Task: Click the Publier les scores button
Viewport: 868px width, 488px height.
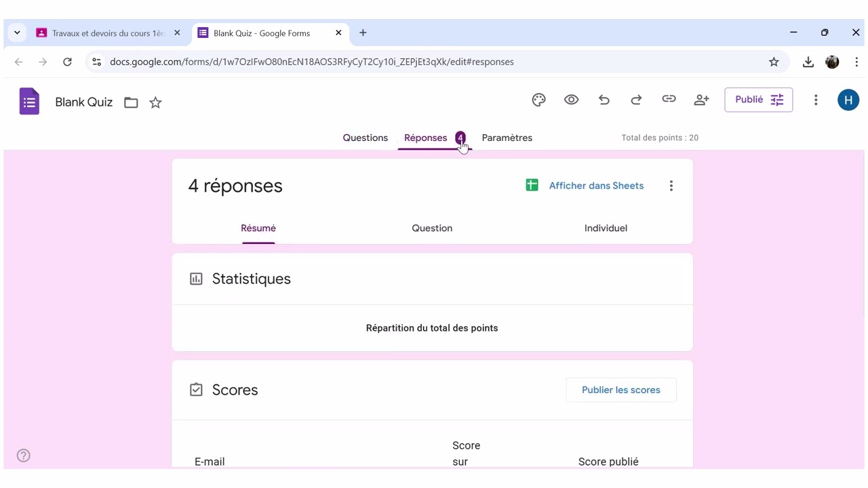Action: (x=621, y=390)
